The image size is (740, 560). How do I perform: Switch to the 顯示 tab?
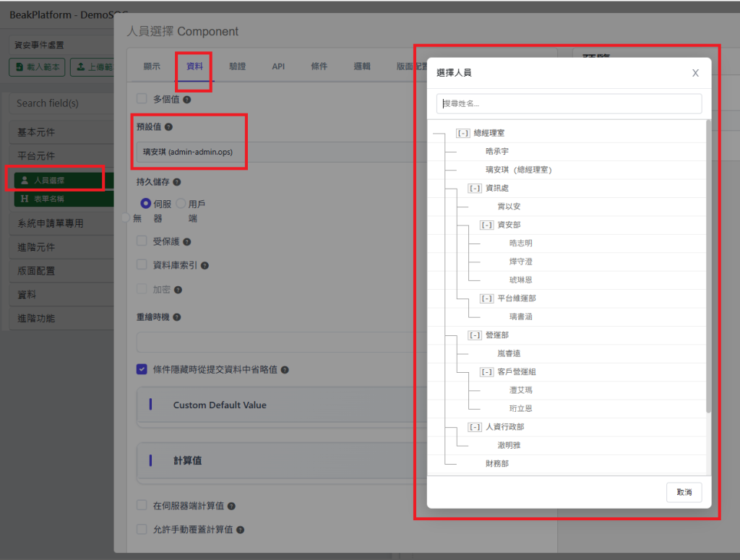coord(152,66)
